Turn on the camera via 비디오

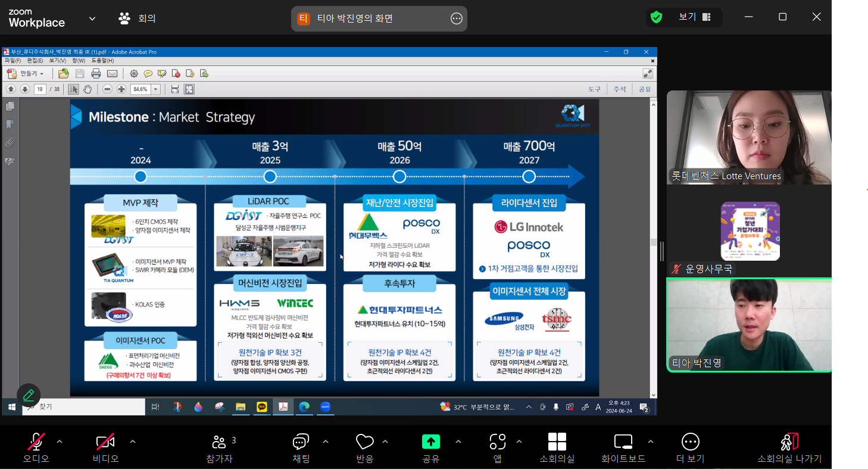[105, 448]
